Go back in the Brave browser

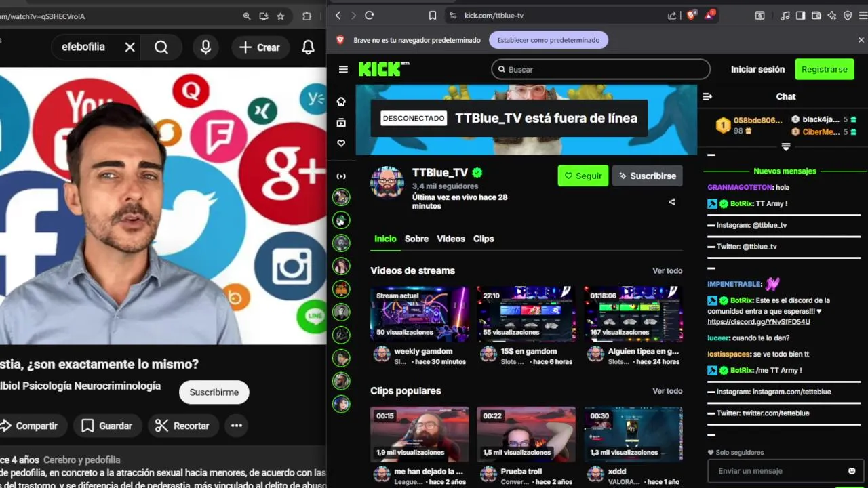tap(338, 15)
